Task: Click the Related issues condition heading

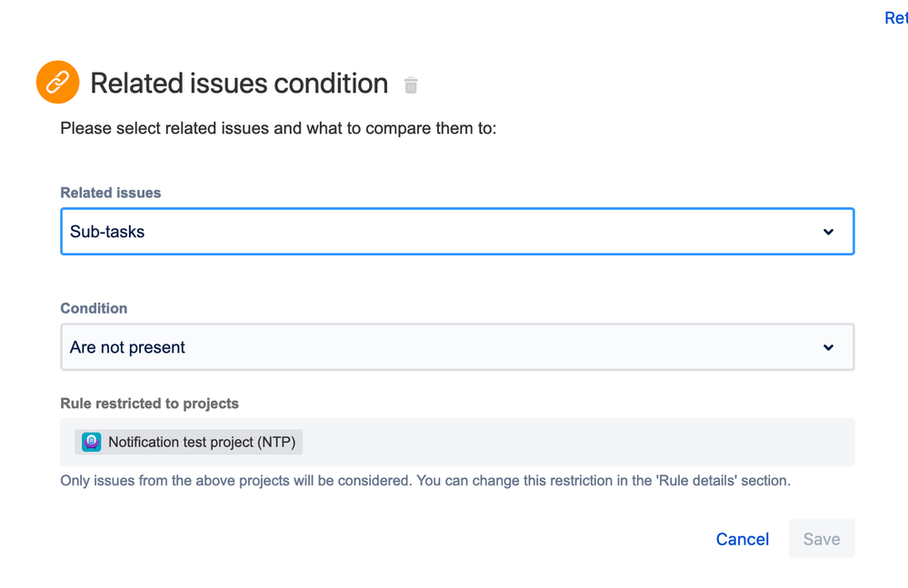Action: pyautogui.click(x=238, y=83)
